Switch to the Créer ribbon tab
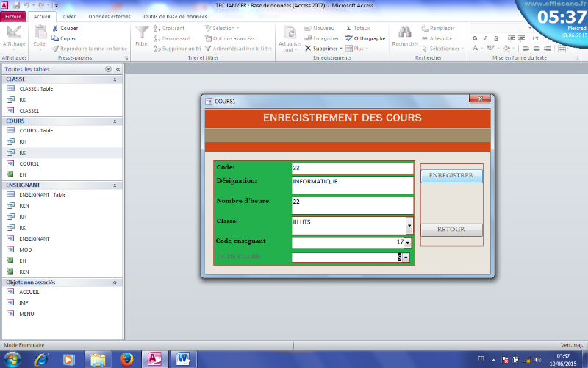The image size is (588, 368). click(x=69, y=15)
